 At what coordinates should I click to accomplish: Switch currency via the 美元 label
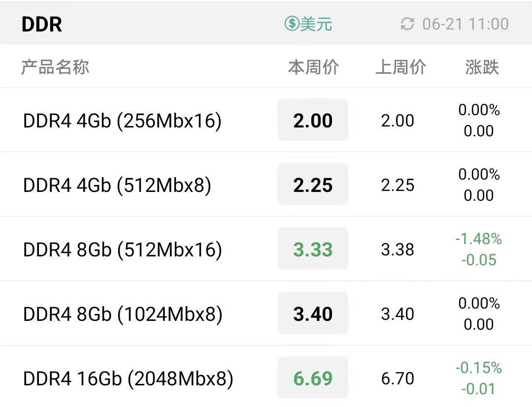coord(316,24)
